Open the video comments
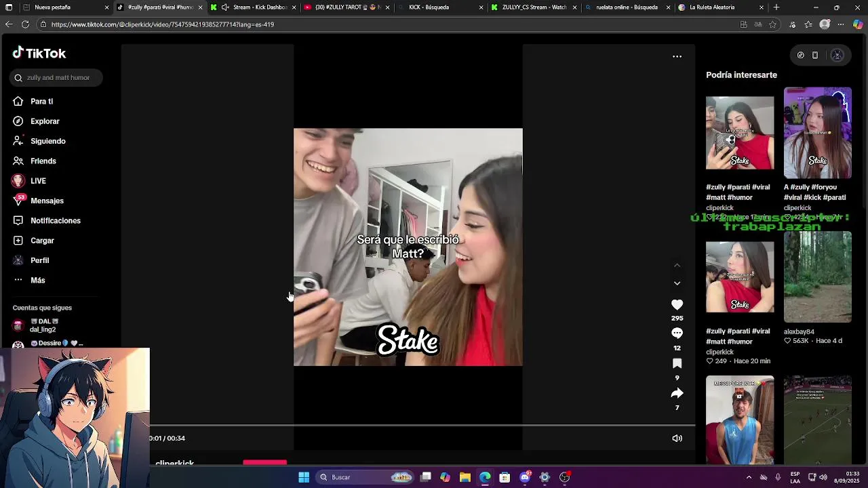This screenshot has width=868, height=488. coord(677,333)
